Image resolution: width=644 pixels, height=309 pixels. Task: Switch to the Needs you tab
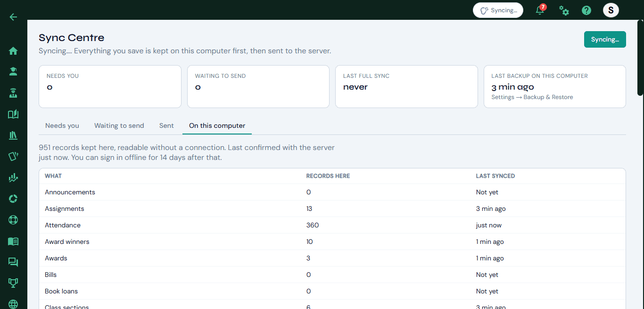[x=62, y=126]
